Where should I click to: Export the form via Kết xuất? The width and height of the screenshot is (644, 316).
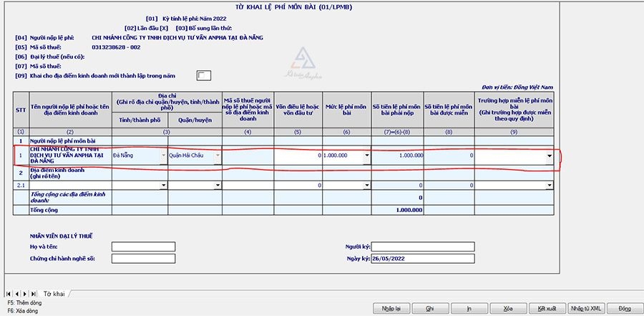point(547,308)
